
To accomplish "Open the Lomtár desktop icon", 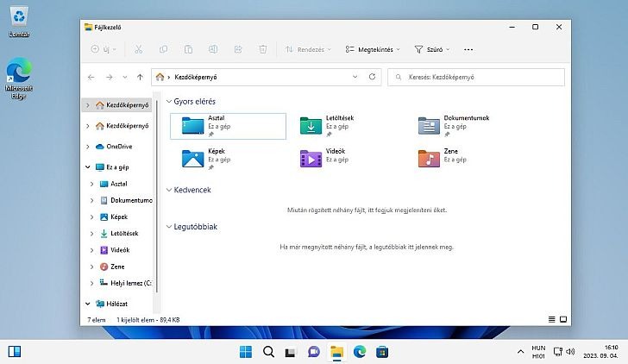I will point(18,21).
